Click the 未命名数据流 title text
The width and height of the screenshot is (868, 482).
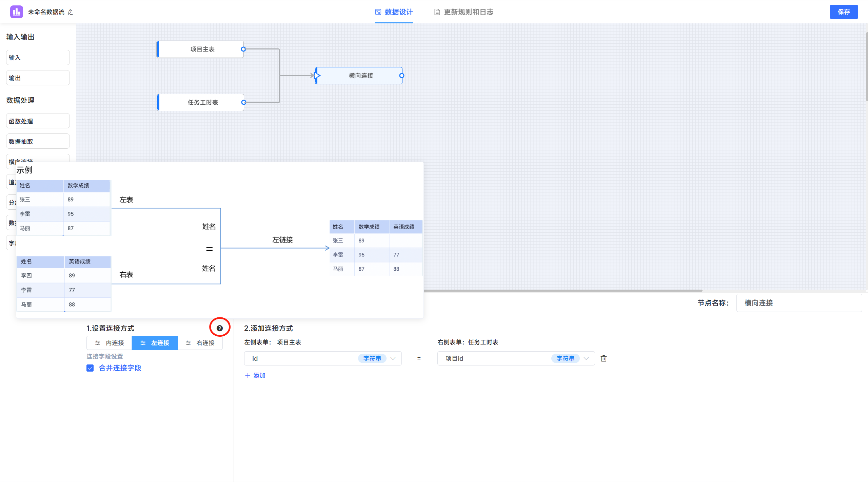tap(46, 12)
